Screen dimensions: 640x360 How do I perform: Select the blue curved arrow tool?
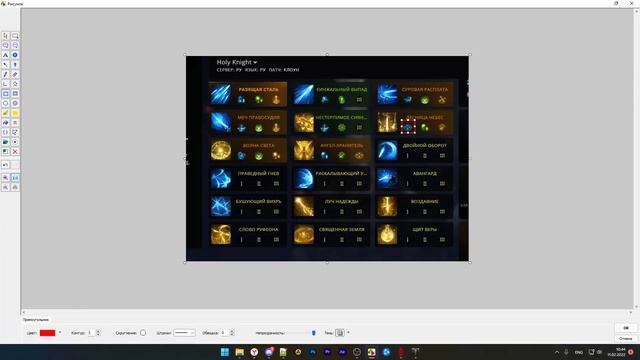coord(5,122)
